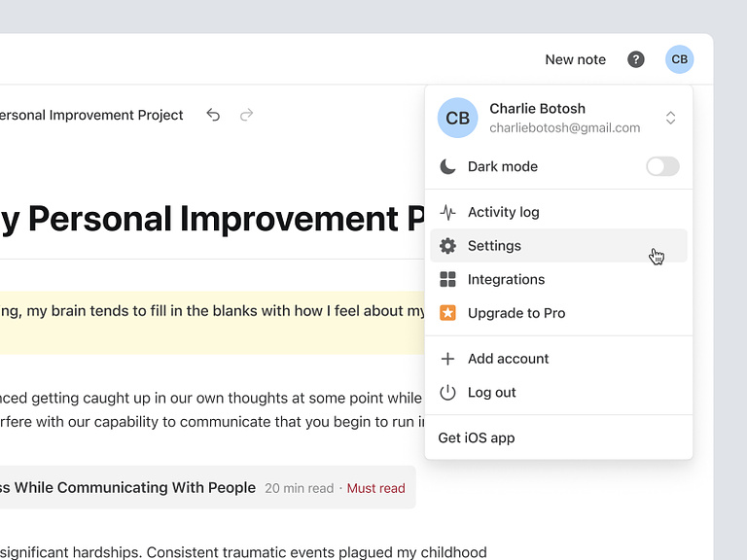Click Charlie Botosh profile avatar in menu
The image size is (747, 560).
coord(457,118)
